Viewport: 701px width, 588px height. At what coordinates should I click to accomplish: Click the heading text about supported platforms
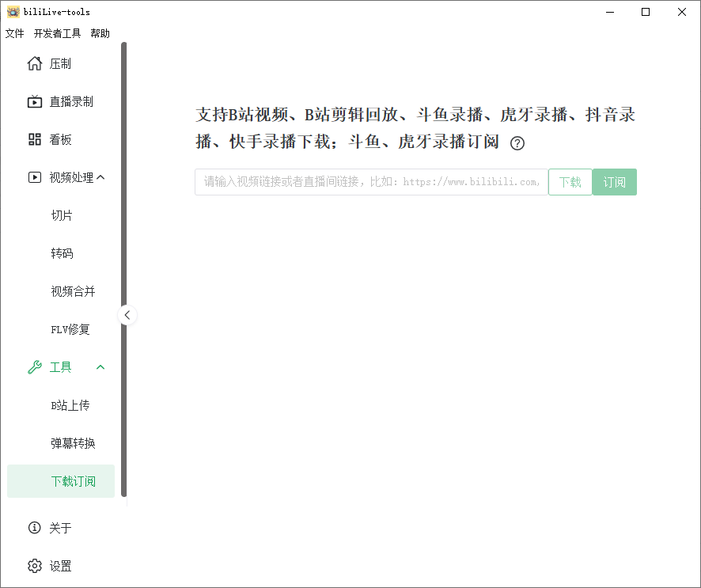point(415,128)
